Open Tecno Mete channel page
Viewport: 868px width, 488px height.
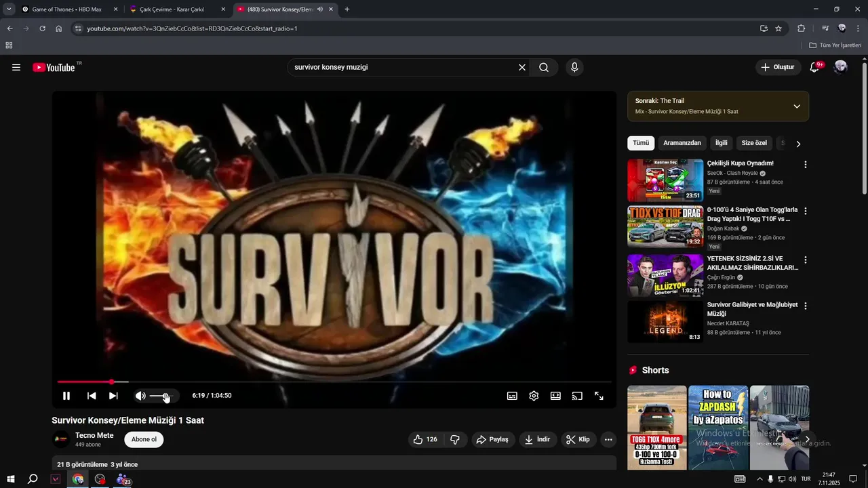click(x=94, y=435)
